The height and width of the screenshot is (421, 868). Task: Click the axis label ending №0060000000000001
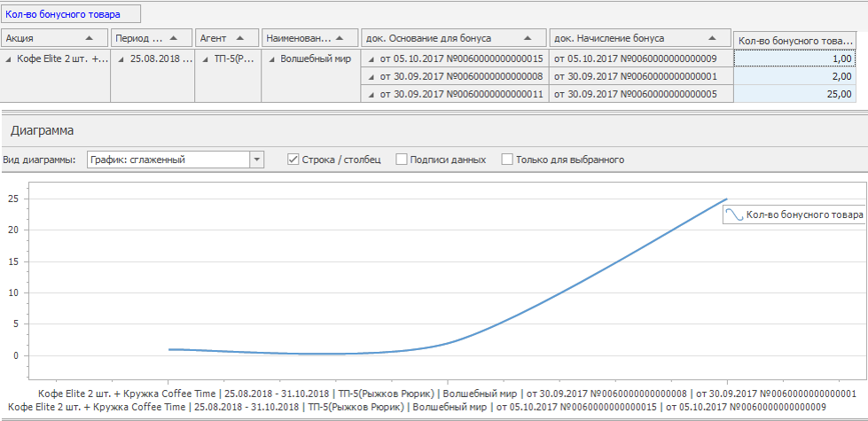(447, 394)
